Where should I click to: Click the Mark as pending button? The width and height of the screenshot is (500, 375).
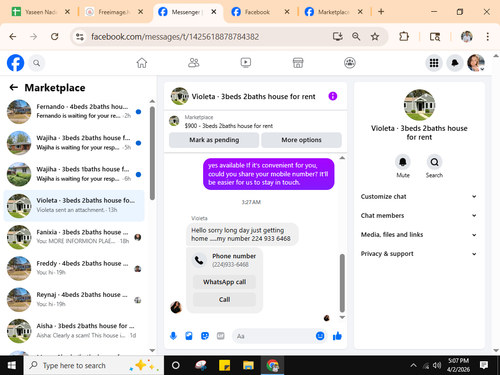(x=214, y=140)
